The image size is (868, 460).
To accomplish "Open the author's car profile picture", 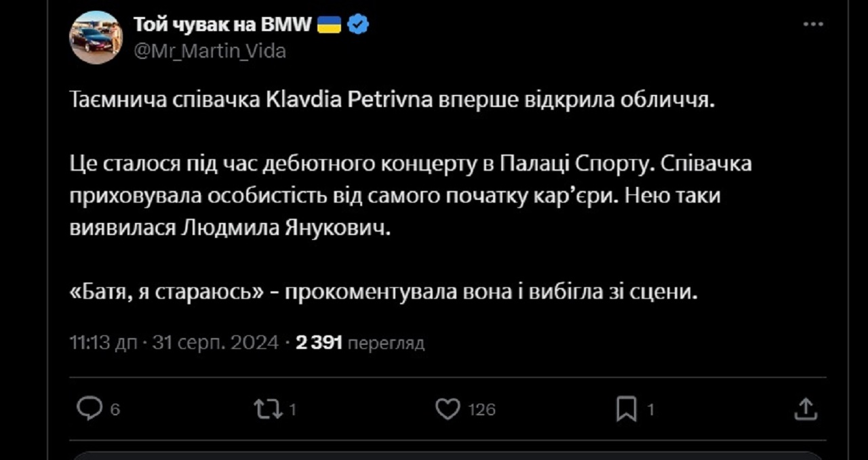I will coord(96,38).
